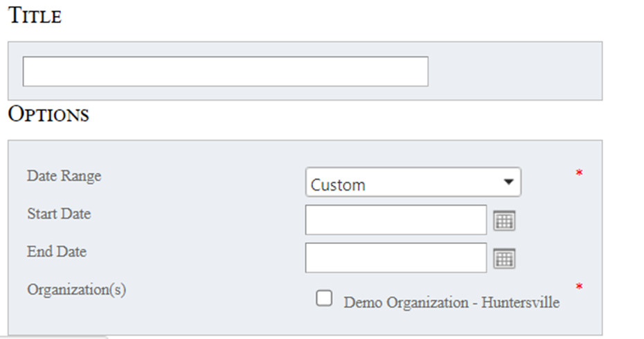Click the Date Range field label
The image size is (644, 339).
pyautogui.click(x=64, y=176)
